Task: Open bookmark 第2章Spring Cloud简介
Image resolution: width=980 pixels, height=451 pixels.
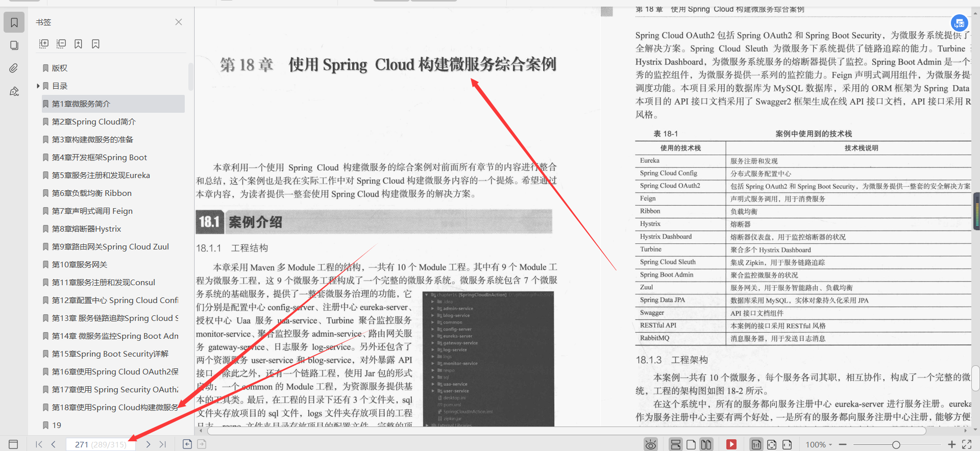Action: pyautogui.click(x=94, y=121)
